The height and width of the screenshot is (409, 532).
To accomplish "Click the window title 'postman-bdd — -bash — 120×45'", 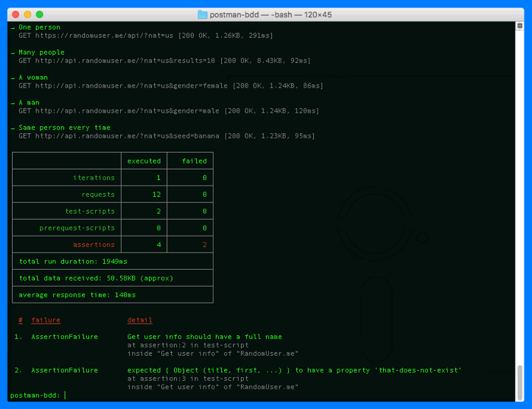I will 271,14.
